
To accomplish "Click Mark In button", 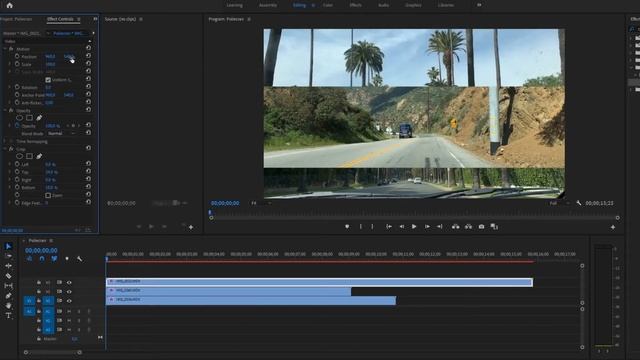I will [x=360, y=227].
